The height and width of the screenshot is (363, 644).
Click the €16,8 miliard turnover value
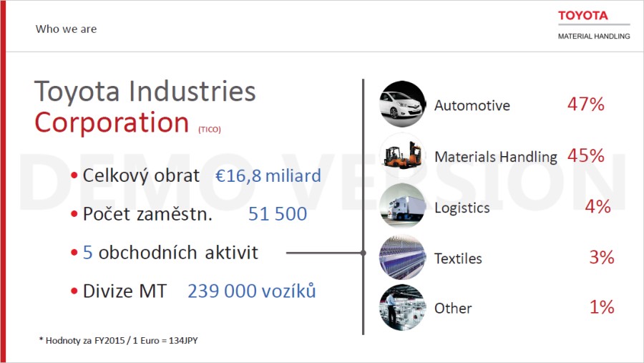(268, 176)
